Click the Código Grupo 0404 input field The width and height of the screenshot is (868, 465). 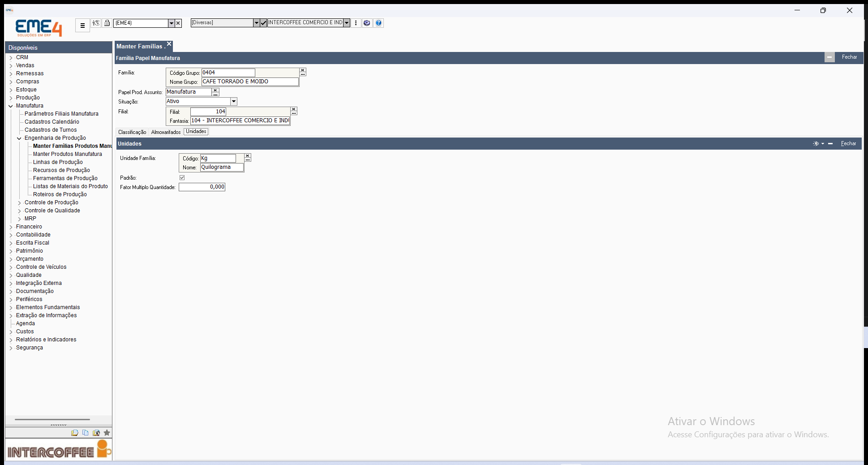coord(228,73)
